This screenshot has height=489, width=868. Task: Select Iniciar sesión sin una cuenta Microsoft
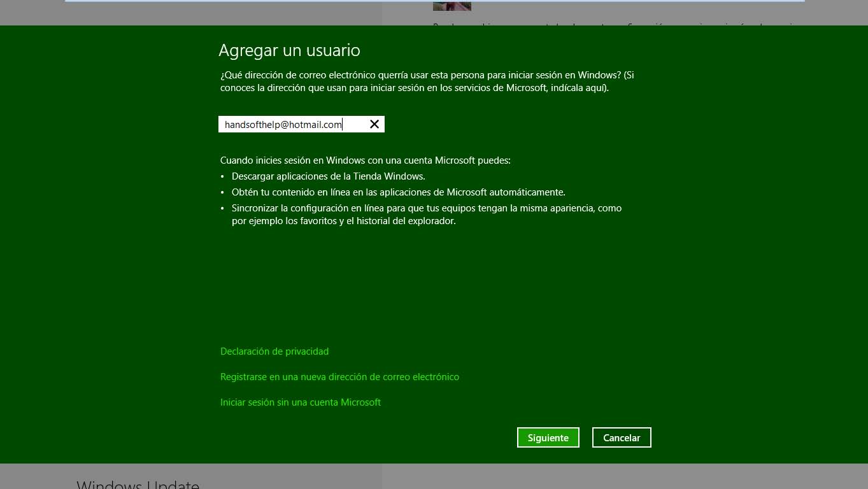pos(301,402)
